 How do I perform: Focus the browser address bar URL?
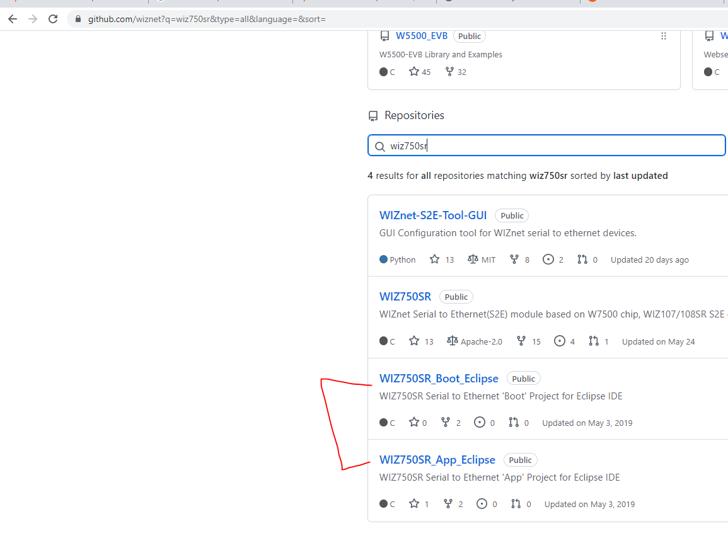tap(207, 19)
